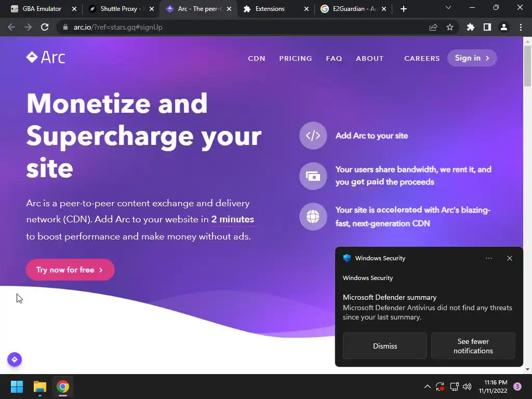Click the Add Arc to your site text
Viewport: 532px width, 399px height.
[x=371, y=136]
